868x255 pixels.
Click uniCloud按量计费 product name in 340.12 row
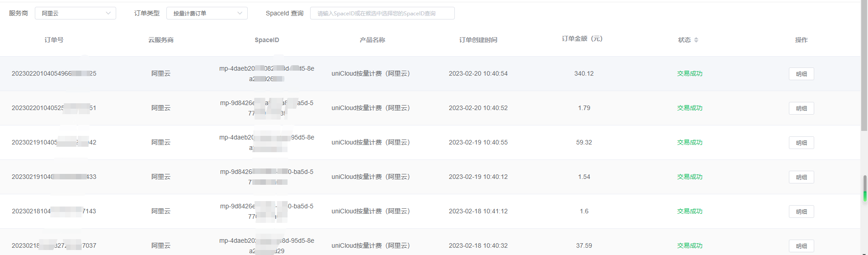click(371, 73)
